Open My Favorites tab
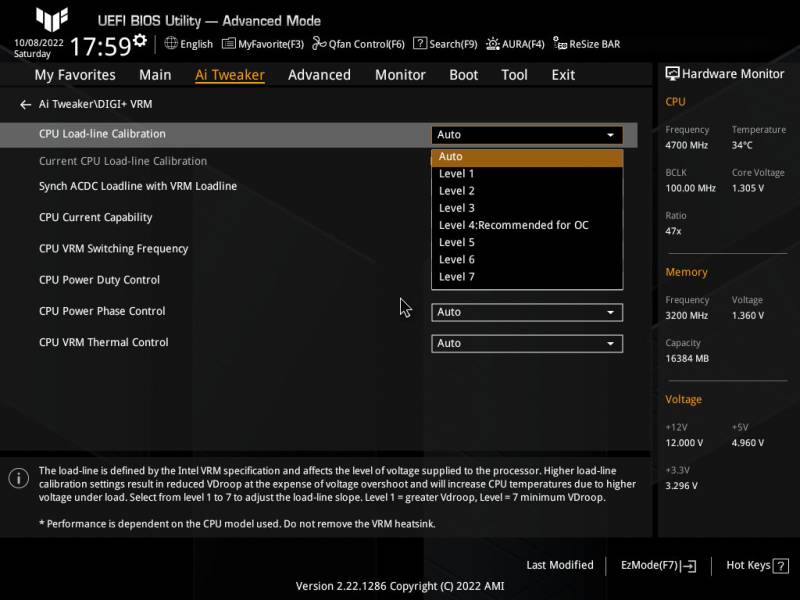 [x=75, y=75]
